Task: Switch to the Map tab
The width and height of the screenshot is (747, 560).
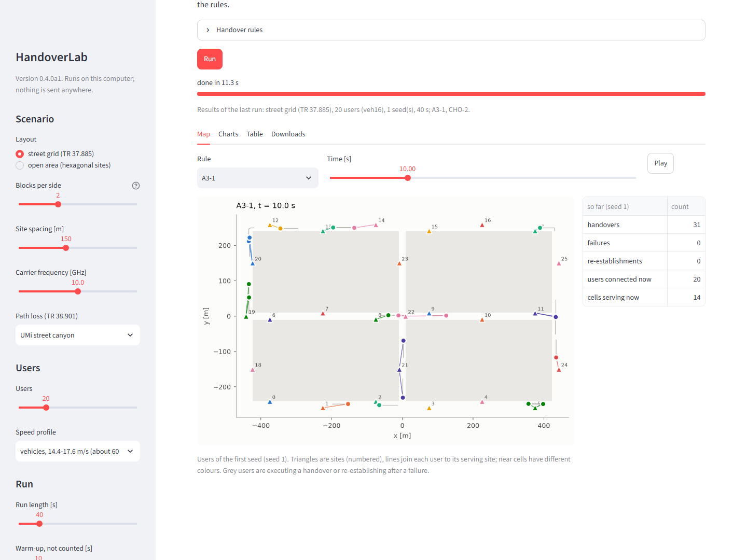Action: 203,134
